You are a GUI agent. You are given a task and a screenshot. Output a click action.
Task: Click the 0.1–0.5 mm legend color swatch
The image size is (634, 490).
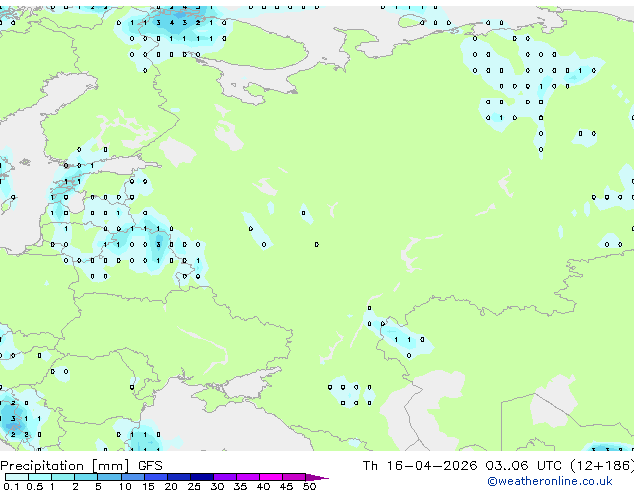17,477
